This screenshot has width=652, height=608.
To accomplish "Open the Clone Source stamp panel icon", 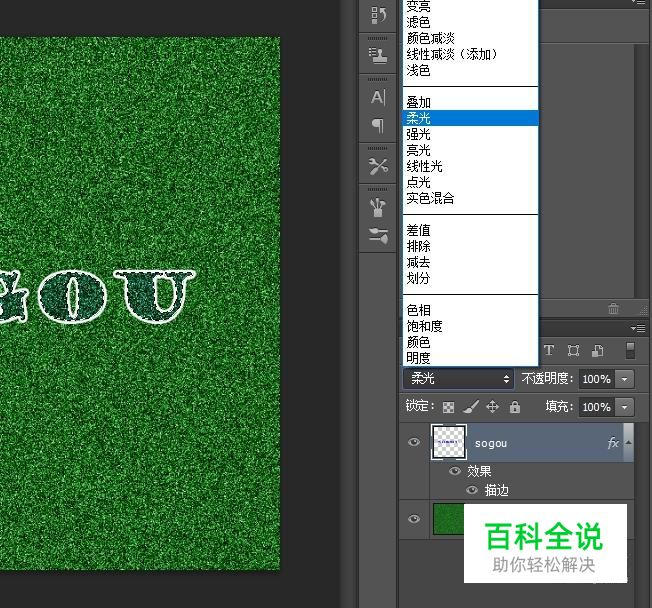I will 378,55.
